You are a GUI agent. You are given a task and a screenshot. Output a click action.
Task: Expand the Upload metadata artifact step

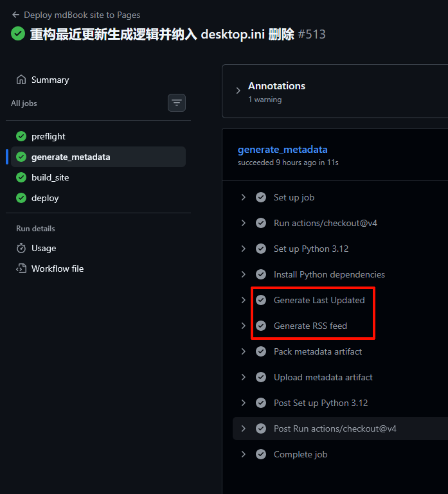tap(243, 377)
